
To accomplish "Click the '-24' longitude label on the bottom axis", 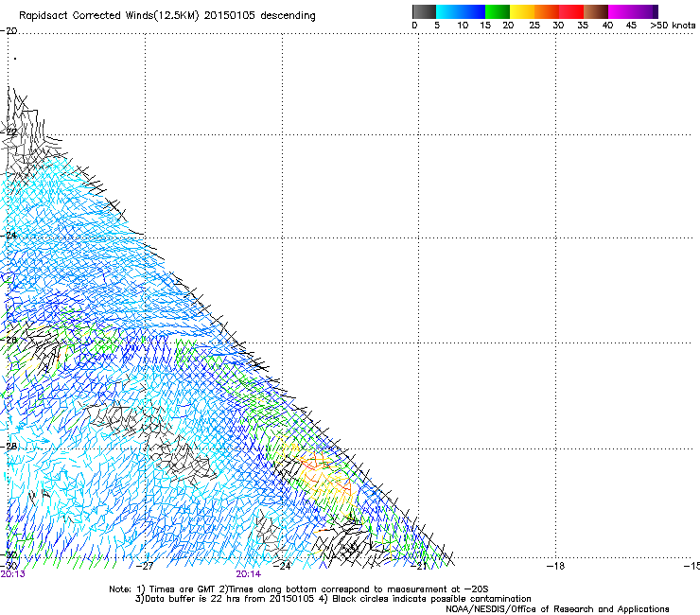I will pyautogui.click(x=282, y=566).
